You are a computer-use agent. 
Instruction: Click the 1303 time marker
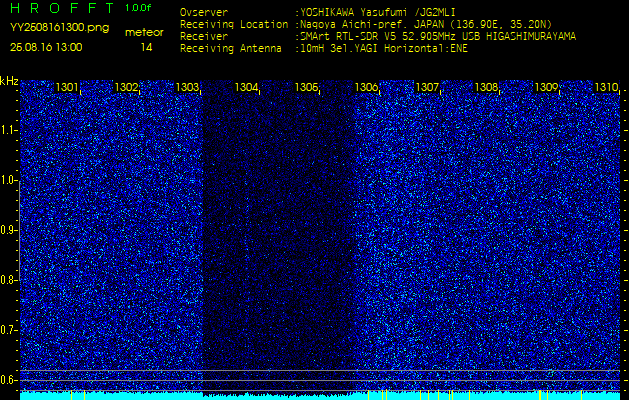coord(187,87)
